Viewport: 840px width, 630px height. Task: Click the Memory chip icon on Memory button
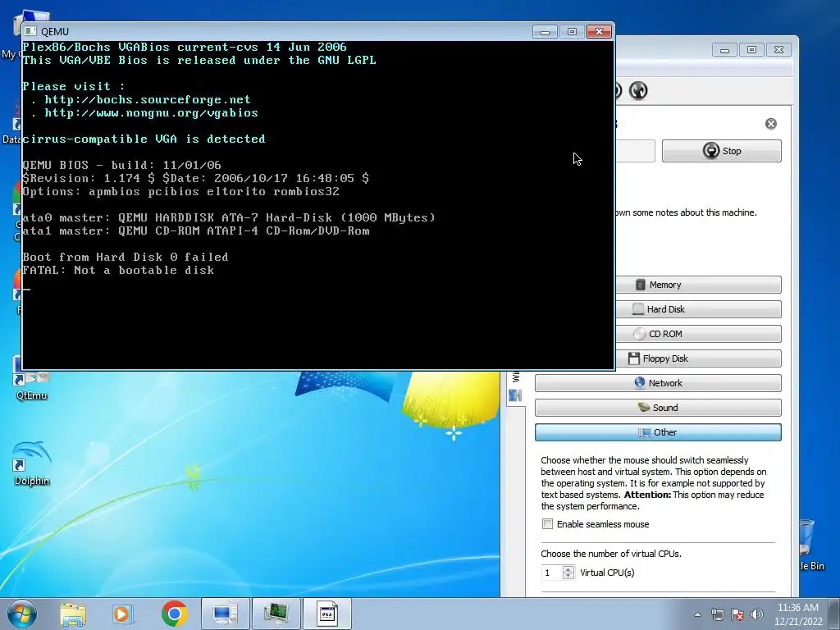coord(640,285)
